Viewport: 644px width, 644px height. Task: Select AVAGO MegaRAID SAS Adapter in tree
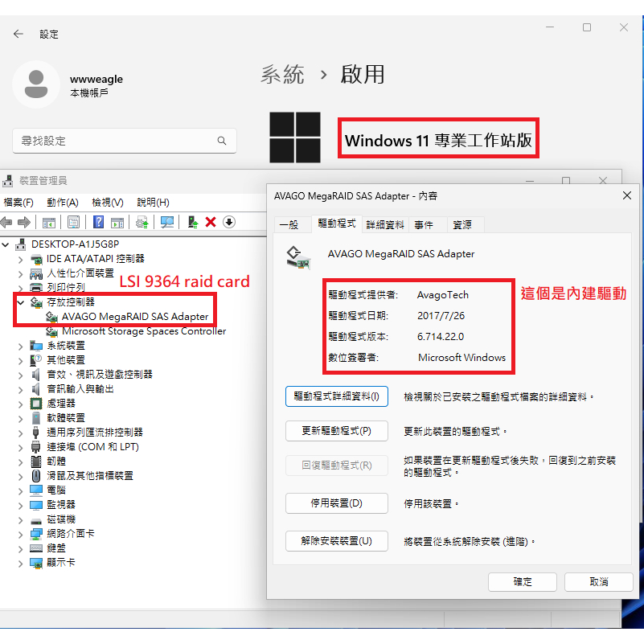coord(134,317)
